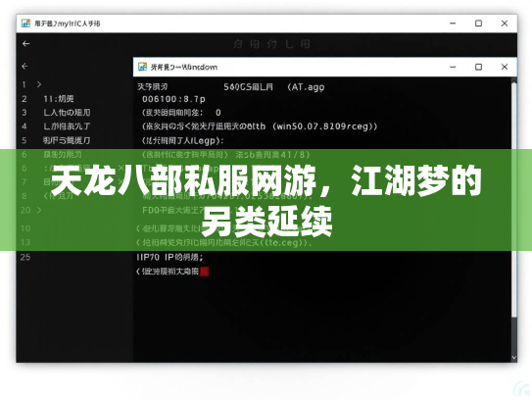This screenshot has width=532, height=400.
Task: Minimize the inner Wincdom window
Action: pyautogui.click(x=453, y=67)
